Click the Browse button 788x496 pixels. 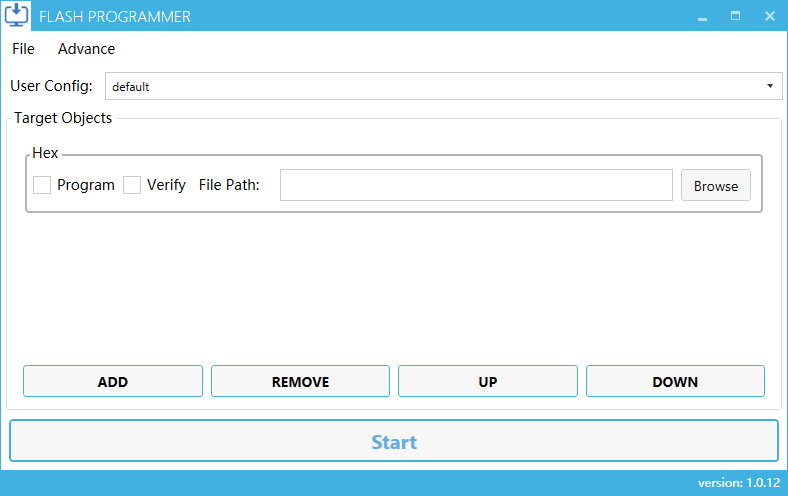point(716,185)
